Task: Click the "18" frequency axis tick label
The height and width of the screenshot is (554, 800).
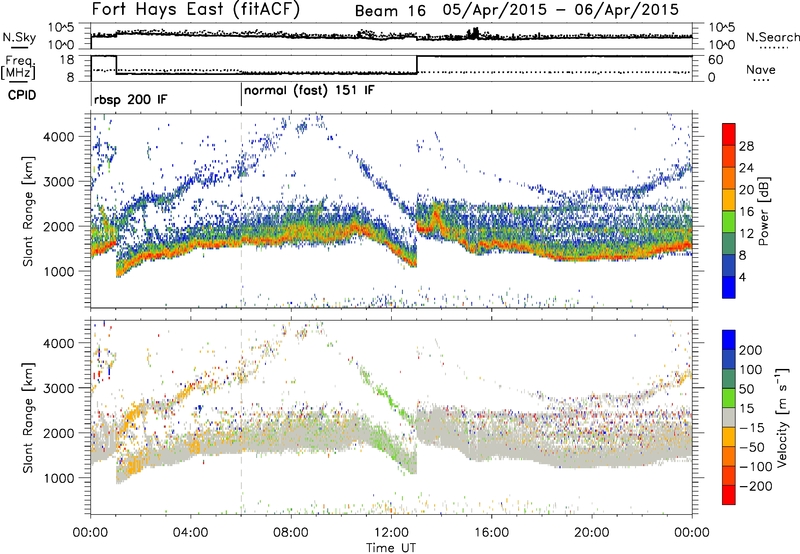Action: pos(66,60)
